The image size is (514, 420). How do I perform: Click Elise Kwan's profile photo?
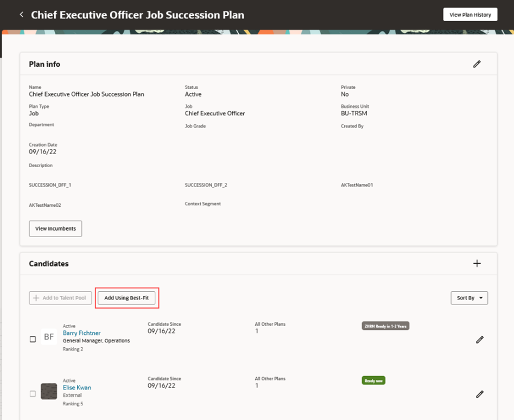49,391
